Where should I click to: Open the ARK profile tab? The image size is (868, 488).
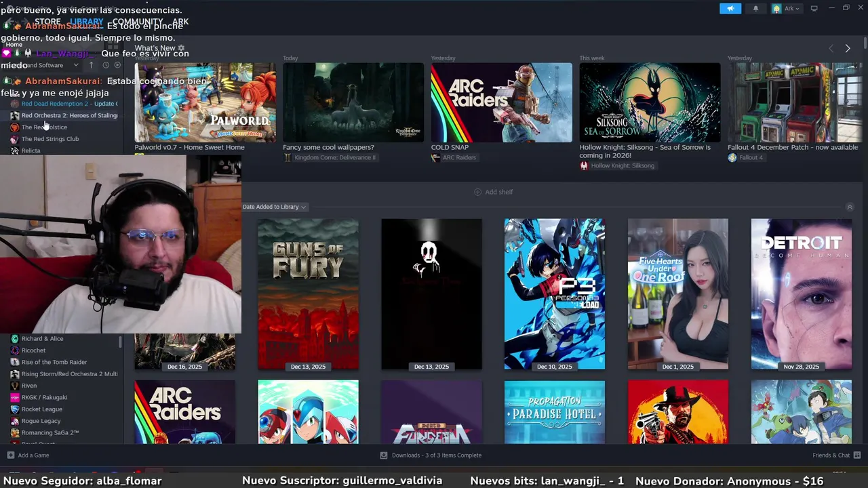180,22
